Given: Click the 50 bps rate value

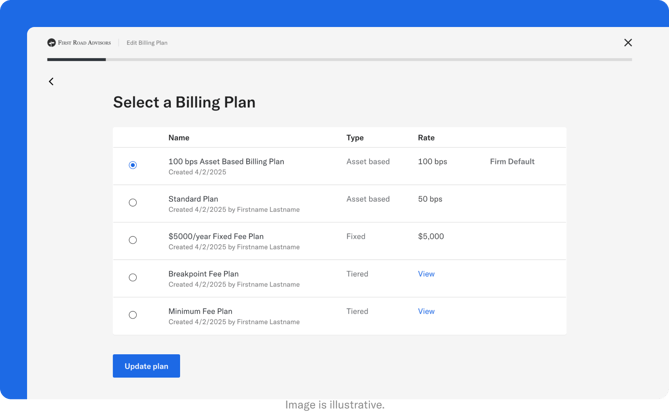Looking at the screenshot, I should (x=430, y=199).
